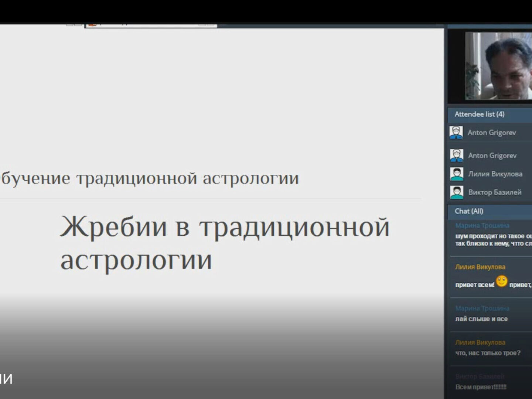This screenshot has width=532, height=399.
Task: Click Виктор Базилей attendee avatar icon
Action: click(x=457, y=192)
